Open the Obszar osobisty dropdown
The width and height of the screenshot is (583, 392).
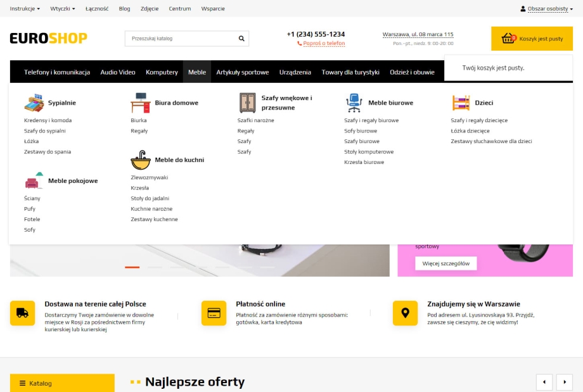(546, 8)
